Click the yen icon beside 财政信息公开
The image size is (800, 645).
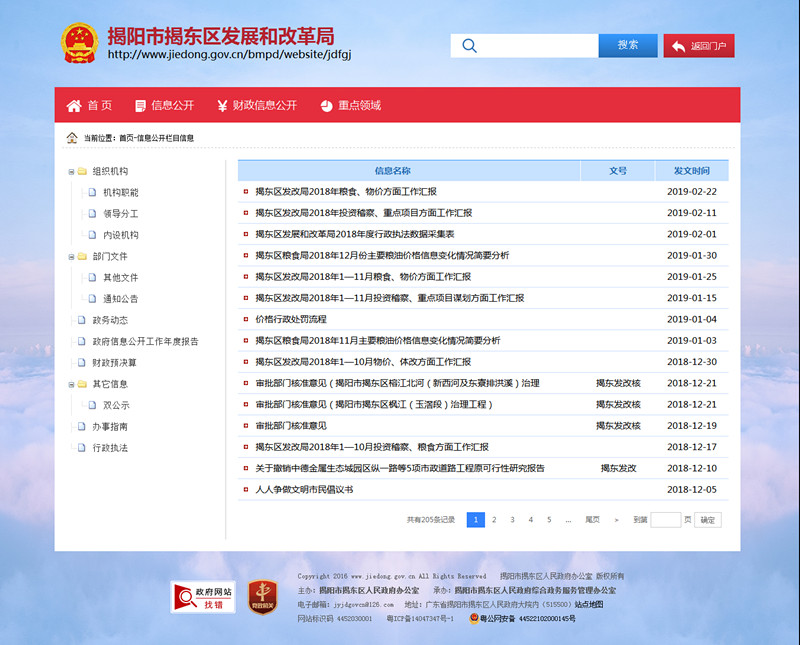(x=222, y=106)
